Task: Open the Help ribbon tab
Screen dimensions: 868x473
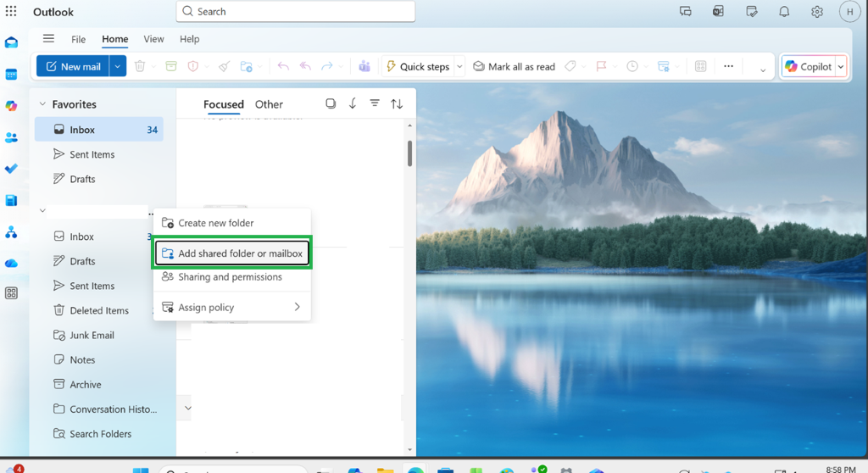Action: (x=189, y=39)
